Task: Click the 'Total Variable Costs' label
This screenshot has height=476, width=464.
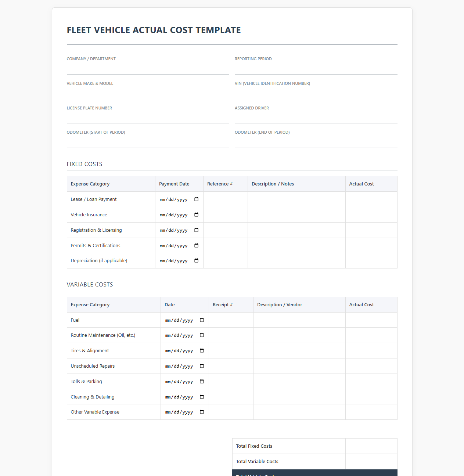Action: pyautogui.click(x=257, y=462)
